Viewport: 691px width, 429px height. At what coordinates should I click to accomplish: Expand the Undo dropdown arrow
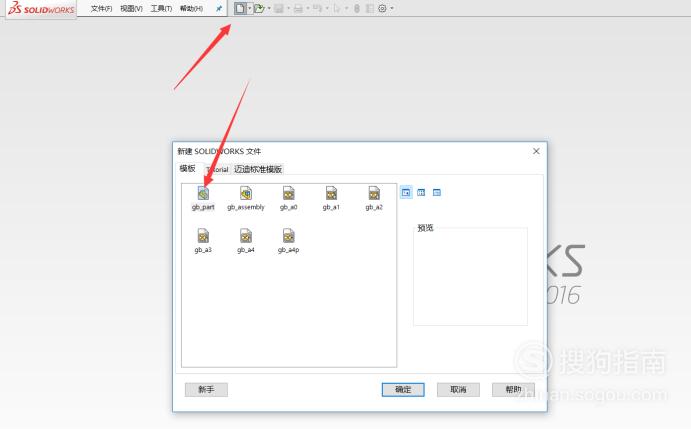point(327,8)
